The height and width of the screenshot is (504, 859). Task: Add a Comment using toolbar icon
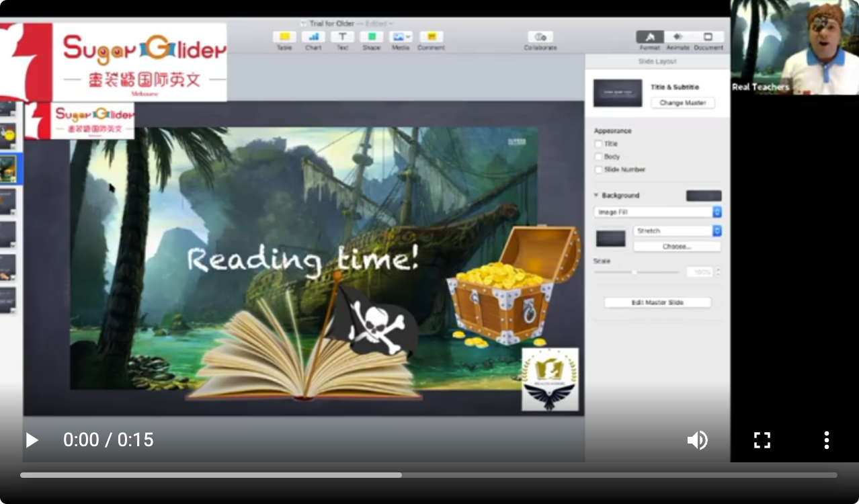431,37
